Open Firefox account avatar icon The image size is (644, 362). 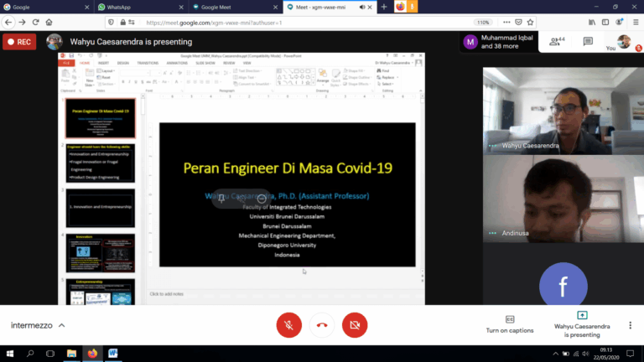(x=619, y=23)
